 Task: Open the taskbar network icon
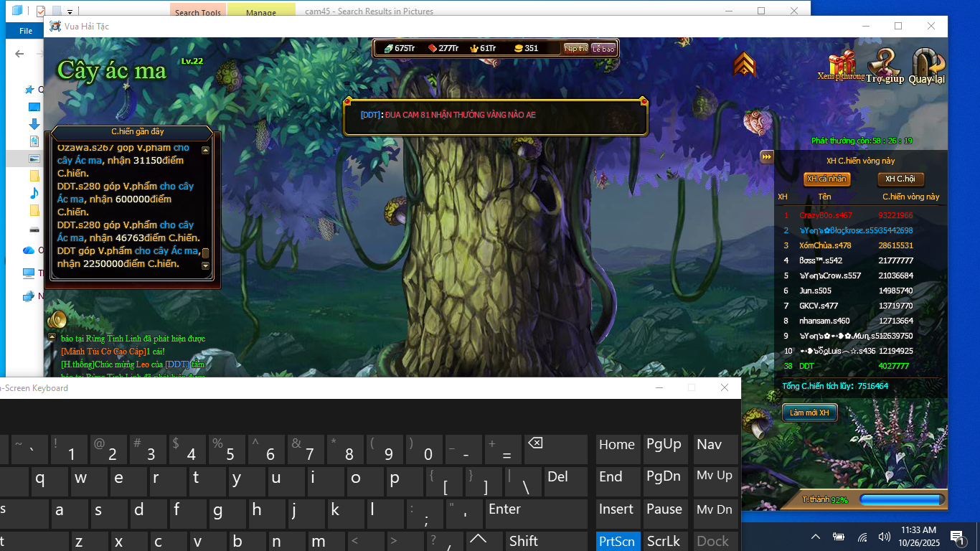coord(862,537)
